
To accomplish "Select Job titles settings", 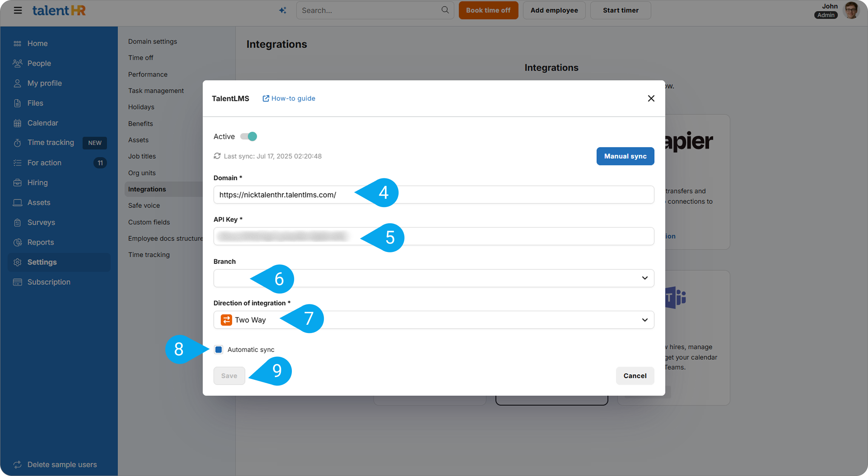I will pyautogui.click(x=142, y=156).
